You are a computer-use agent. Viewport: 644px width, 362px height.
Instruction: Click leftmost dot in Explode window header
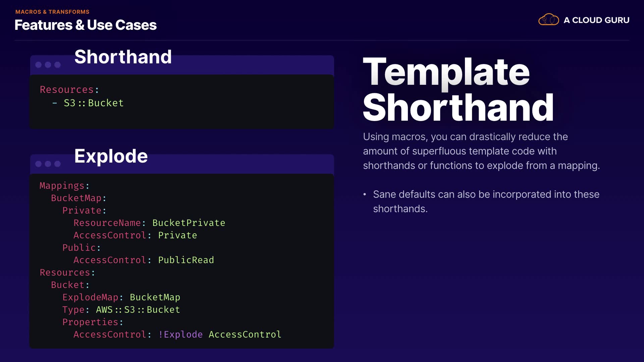click(x=39, y=164)
